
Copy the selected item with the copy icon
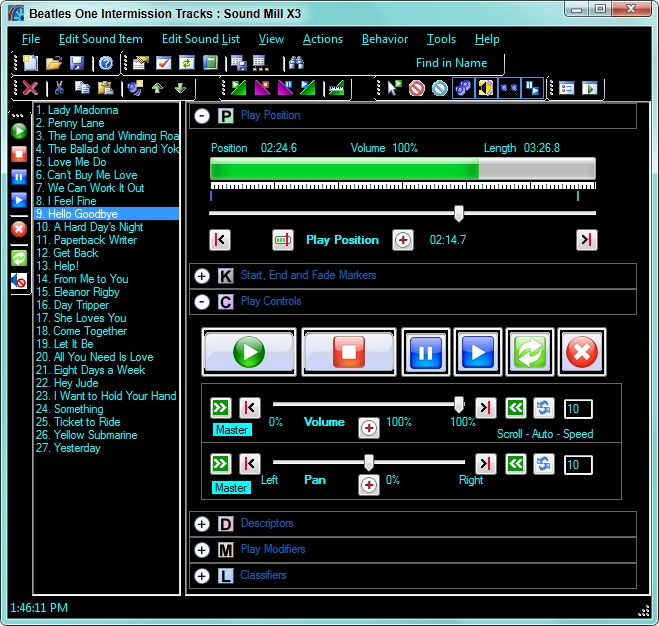coord(82,88)
